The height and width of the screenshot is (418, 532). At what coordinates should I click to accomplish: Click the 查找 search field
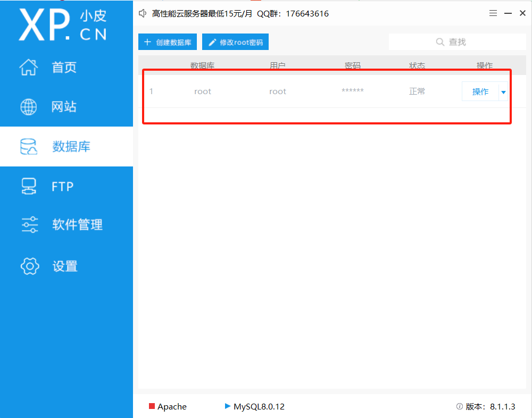457,42
